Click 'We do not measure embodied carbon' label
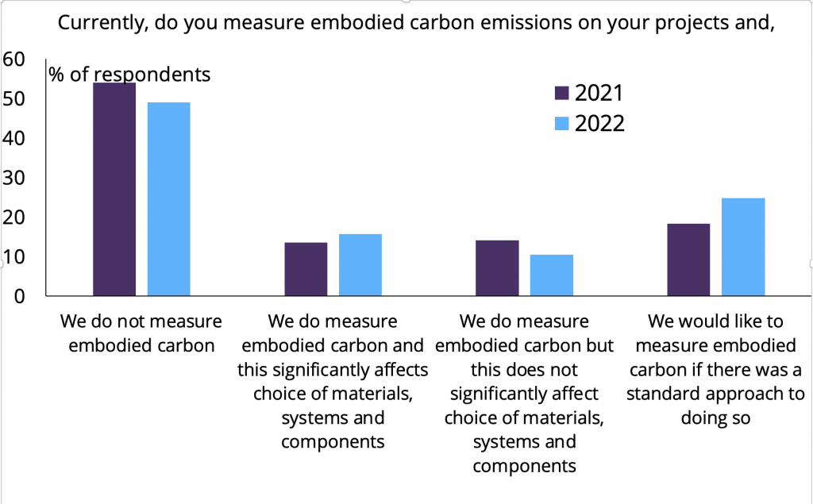This screenshot has width=813, height=504. tap(141, 333)
